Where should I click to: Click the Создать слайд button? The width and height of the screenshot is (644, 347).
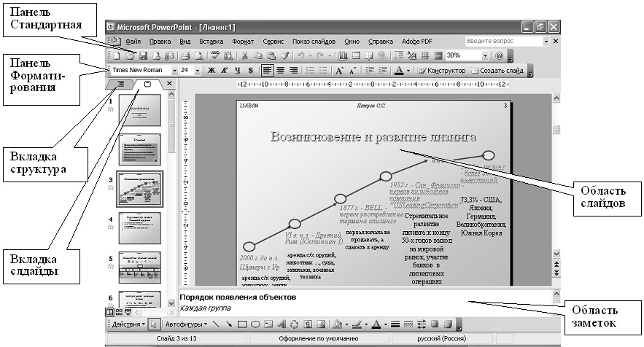497,71
